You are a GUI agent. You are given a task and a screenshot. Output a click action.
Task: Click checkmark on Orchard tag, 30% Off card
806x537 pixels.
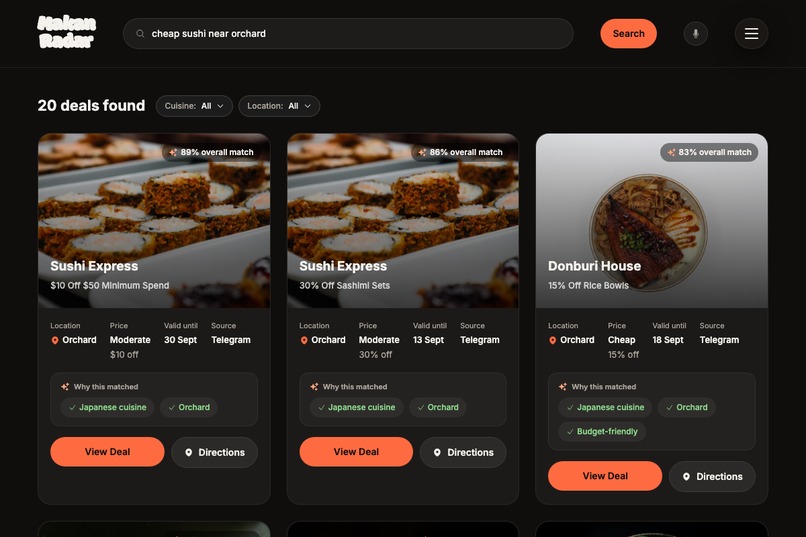pyautogui.click(x=421, y=408)
